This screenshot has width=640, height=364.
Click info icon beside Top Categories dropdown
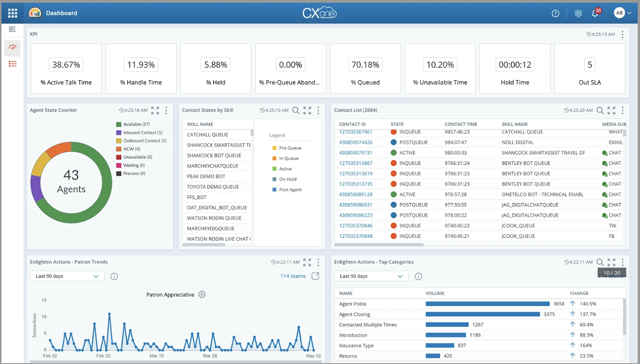click(418, 276)
